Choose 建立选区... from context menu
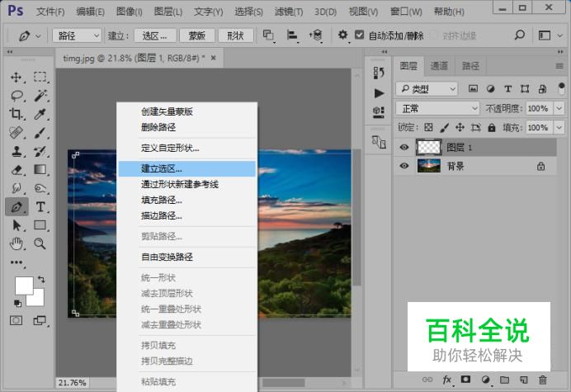Screen dimensions: 571x392 click(x=162, y=168)
